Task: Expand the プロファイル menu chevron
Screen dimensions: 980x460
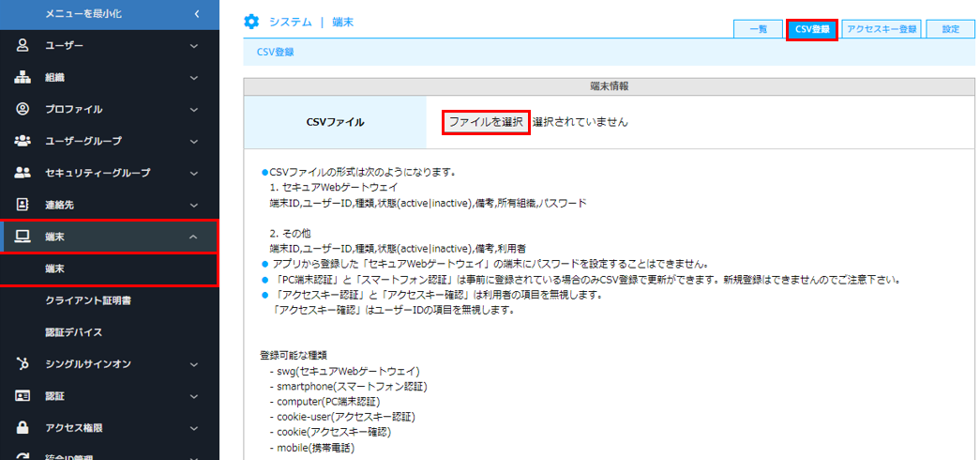Action: pyautogui.click(x=194, y=110)
